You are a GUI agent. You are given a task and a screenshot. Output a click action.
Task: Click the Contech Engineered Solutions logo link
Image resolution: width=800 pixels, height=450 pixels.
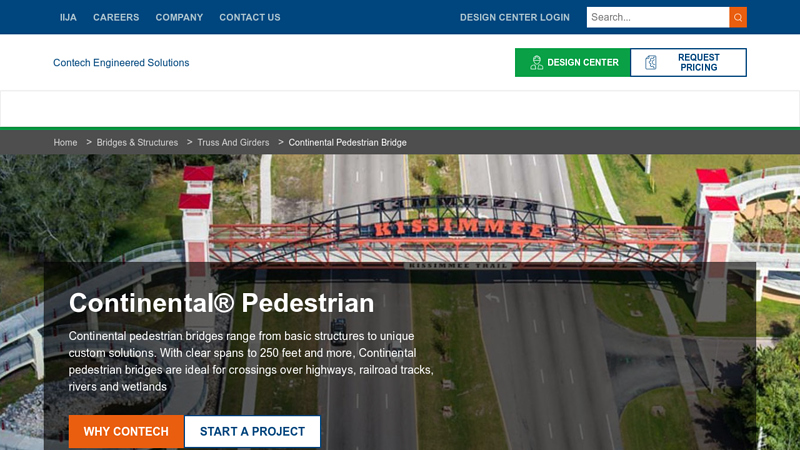point(121,63)
